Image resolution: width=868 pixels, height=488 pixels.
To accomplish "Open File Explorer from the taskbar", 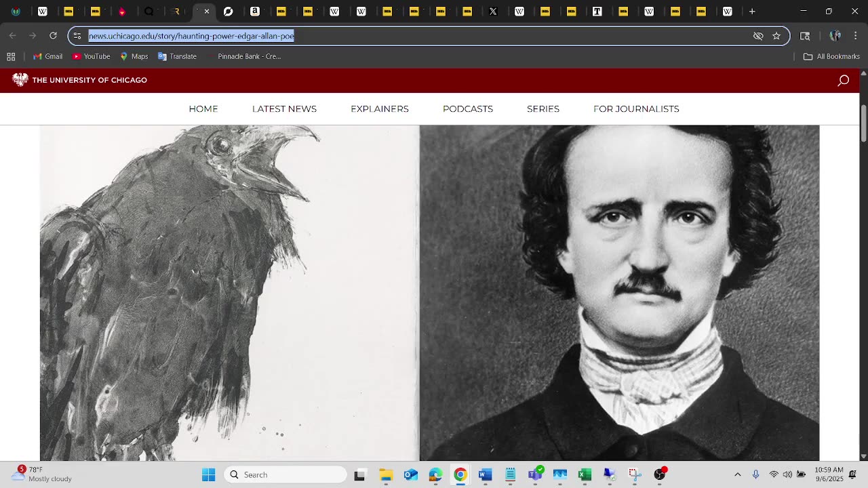I will pos(386,474).
